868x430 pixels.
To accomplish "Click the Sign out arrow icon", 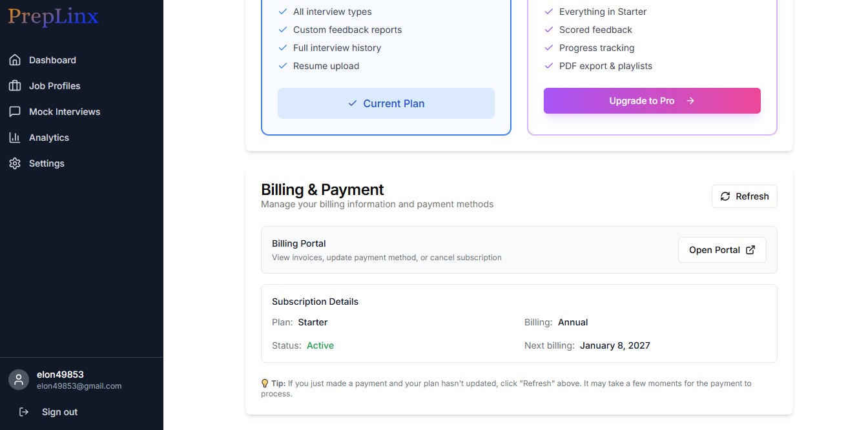I will (x=24, y=412).
